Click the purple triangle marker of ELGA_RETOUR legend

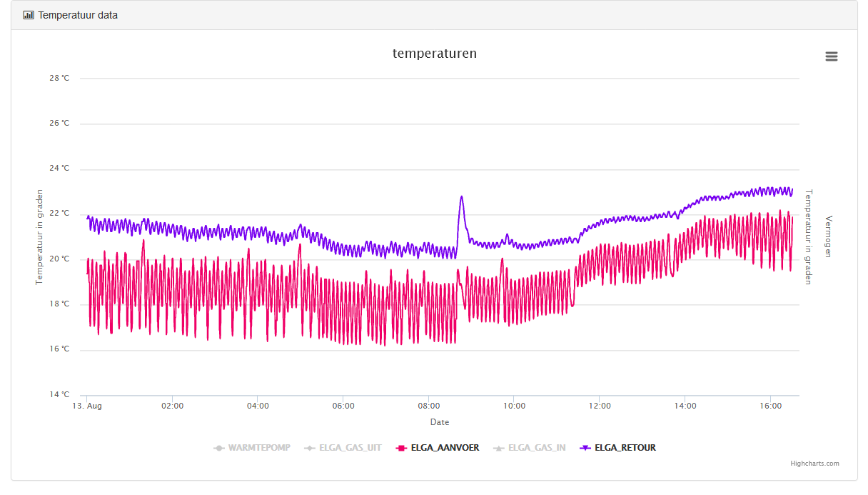(585, 448)
